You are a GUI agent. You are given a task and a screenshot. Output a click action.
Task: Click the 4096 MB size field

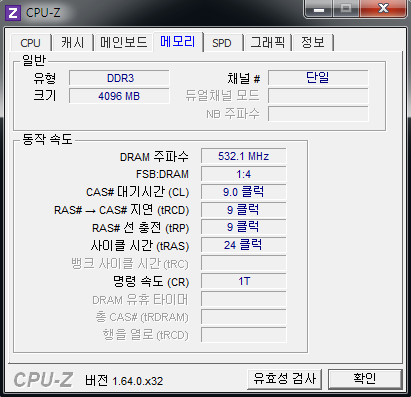119,96
